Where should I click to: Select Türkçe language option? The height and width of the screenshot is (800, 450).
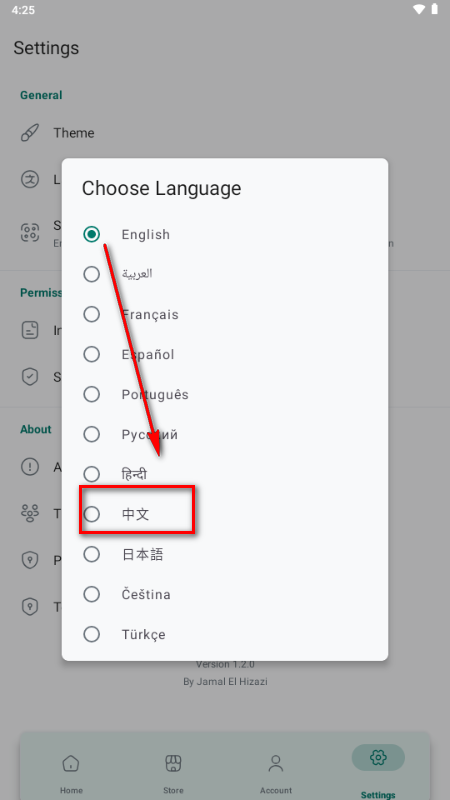[91, 635]
